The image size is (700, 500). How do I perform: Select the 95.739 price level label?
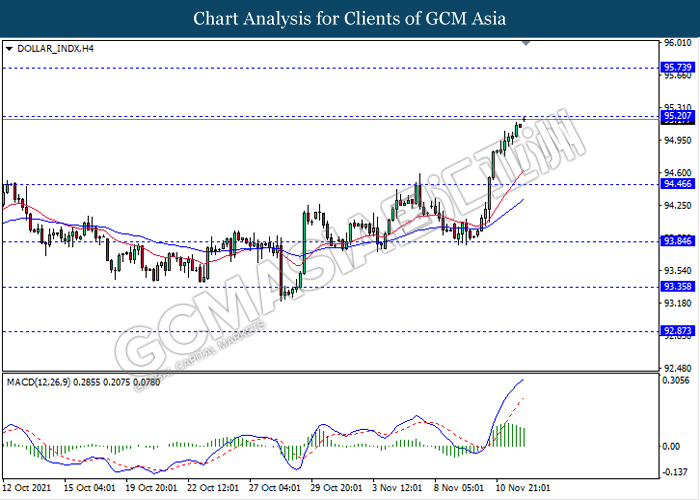(678, 67)
